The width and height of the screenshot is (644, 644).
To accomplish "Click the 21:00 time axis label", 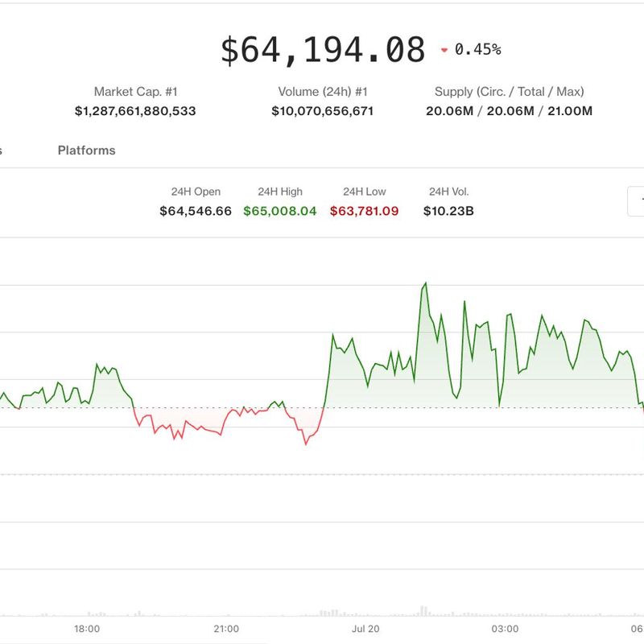I will [x=226, y=629].
